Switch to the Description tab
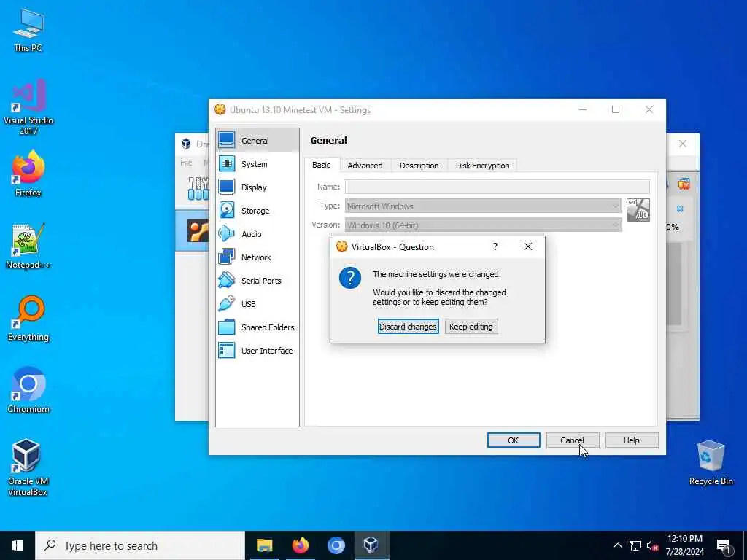747x560 pixels. pos(419,166)
